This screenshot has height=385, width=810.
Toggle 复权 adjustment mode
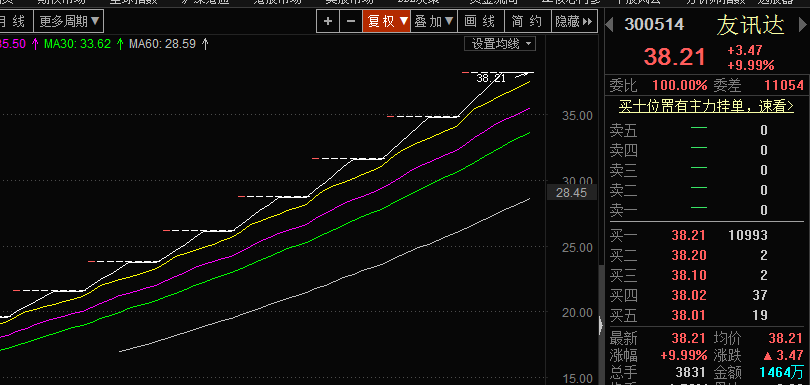tap(386, 22)
